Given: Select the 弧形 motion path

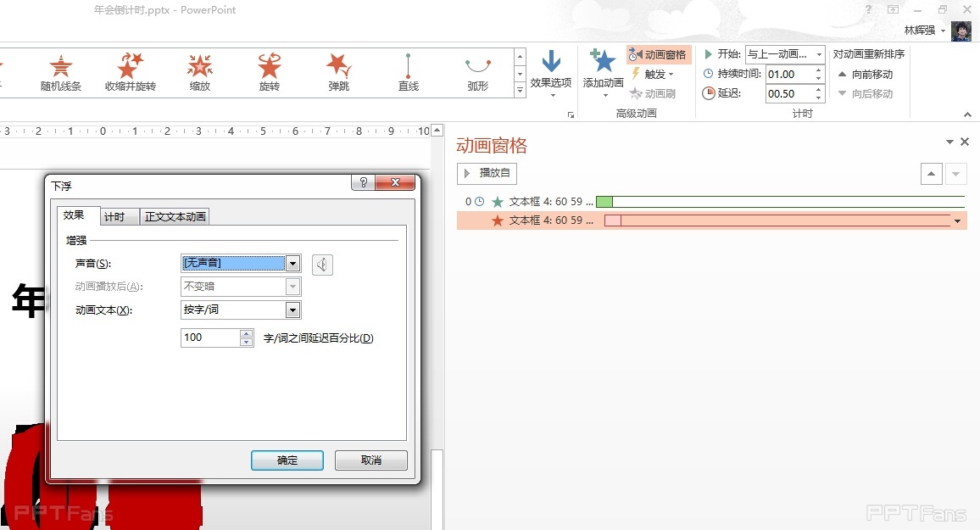Looking at the screenshot, I should point(478,71).
